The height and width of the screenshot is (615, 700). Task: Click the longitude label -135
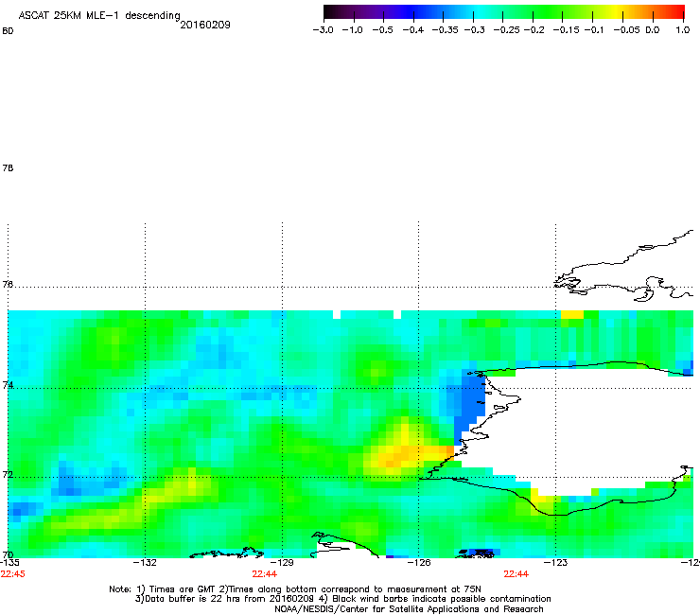9,563
